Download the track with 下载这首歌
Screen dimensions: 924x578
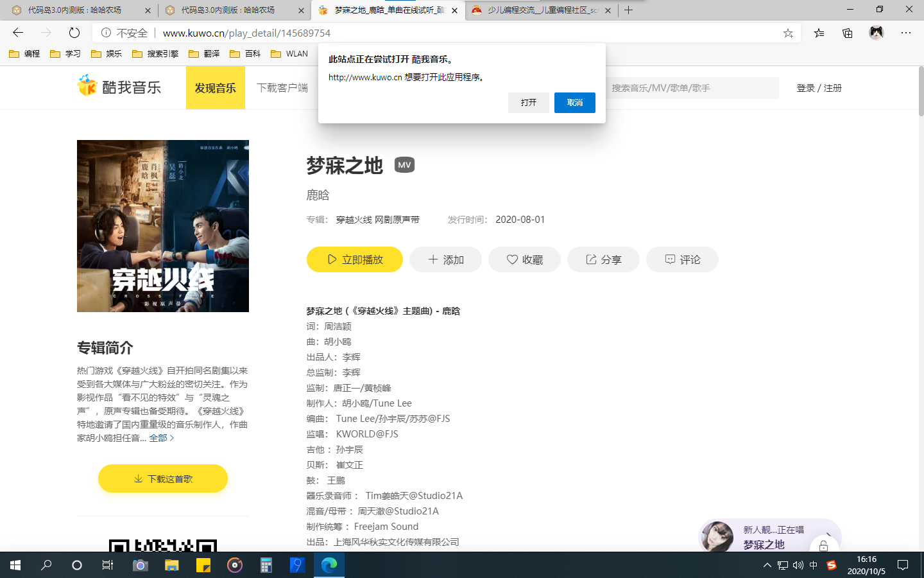click(x=163, y=478)
